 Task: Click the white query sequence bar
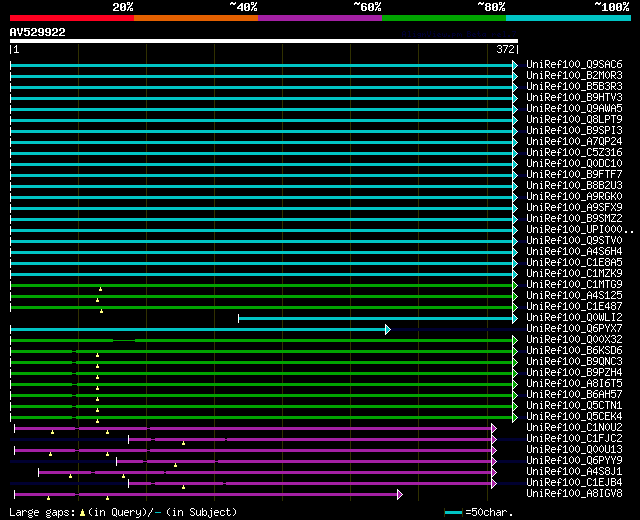point(264,41)
